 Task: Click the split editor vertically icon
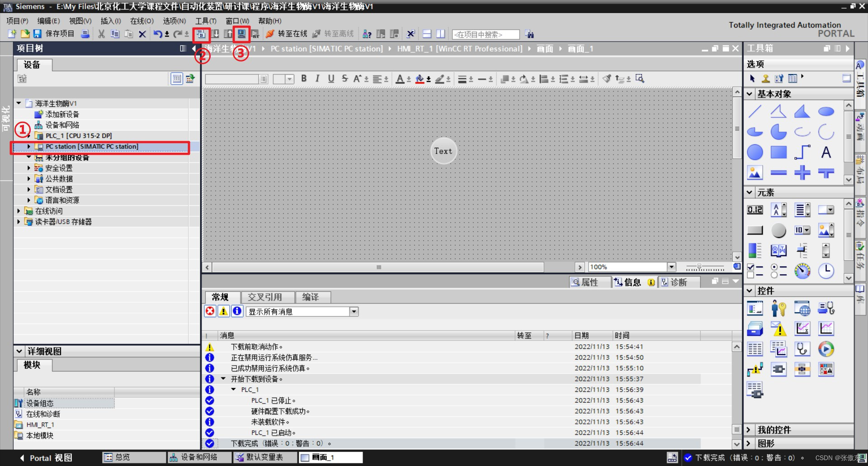coord(441,34)
